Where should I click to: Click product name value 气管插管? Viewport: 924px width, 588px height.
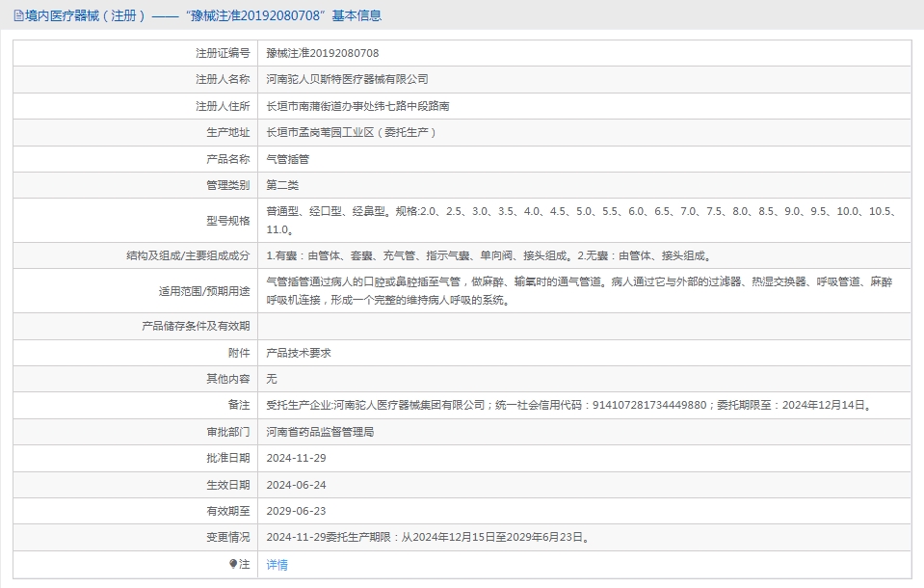pyautogui.click(x=287, y=159)
